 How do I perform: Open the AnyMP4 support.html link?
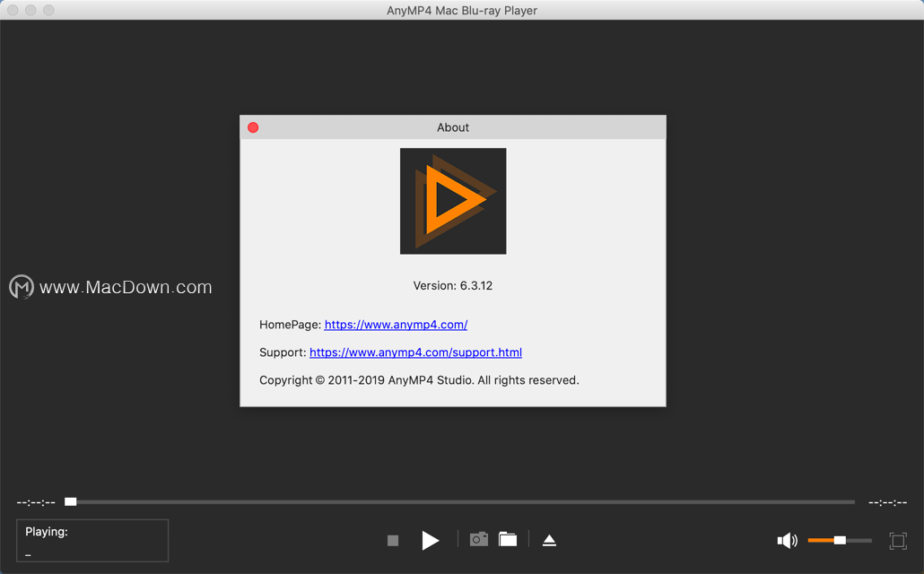click(x=415, y=352)
